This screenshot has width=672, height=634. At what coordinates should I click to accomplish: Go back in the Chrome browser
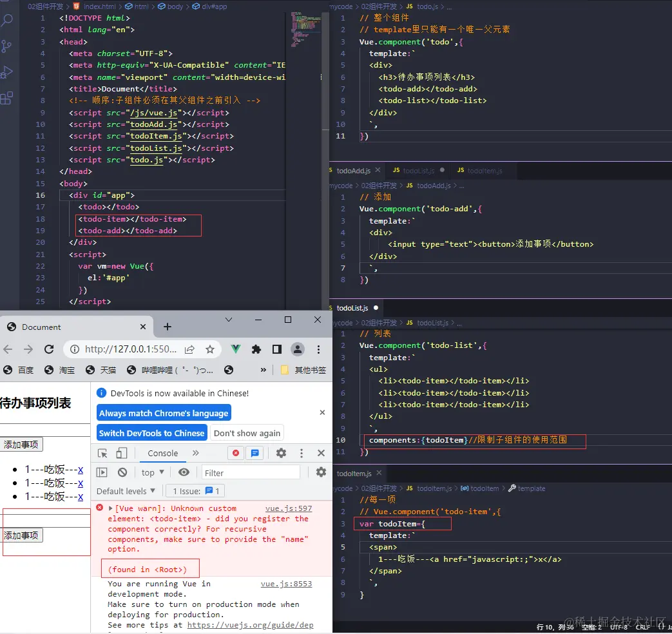pyautogui.click(x=8, y=349)
